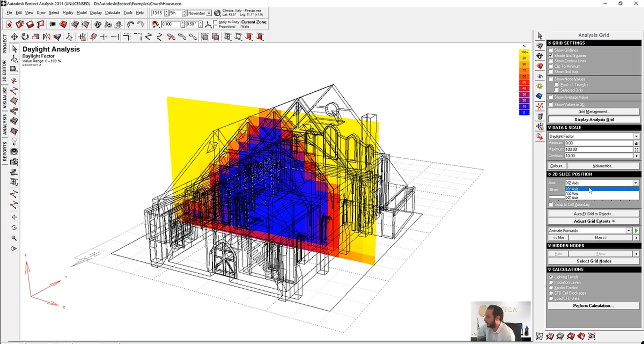Open the Shadow Settings sun icon
The image size is (644, 344).
(540, 86)
